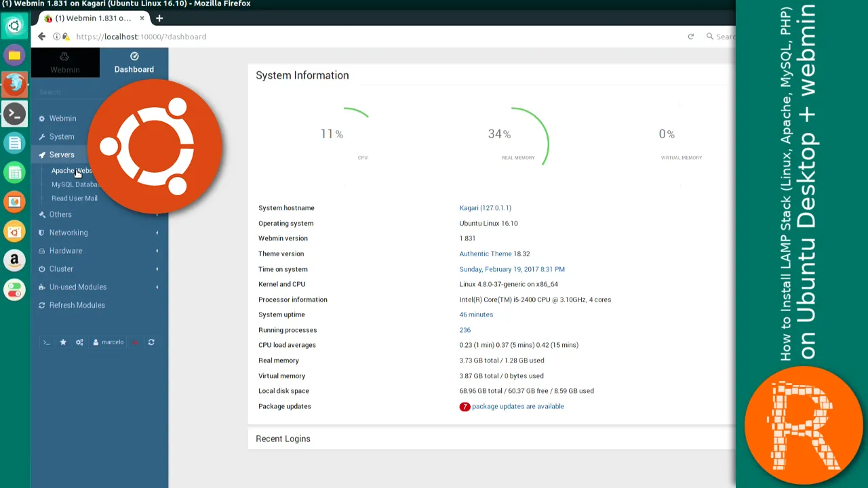The image size is (868, 488).
Task: Open the Amazon launcher icon
Action: (x=14, y=260)
